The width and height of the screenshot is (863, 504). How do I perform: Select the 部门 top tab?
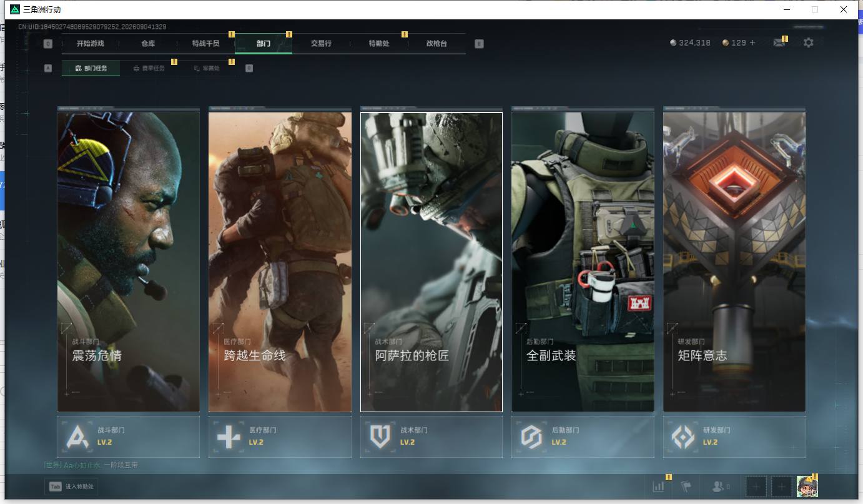[x=264, y=44]
